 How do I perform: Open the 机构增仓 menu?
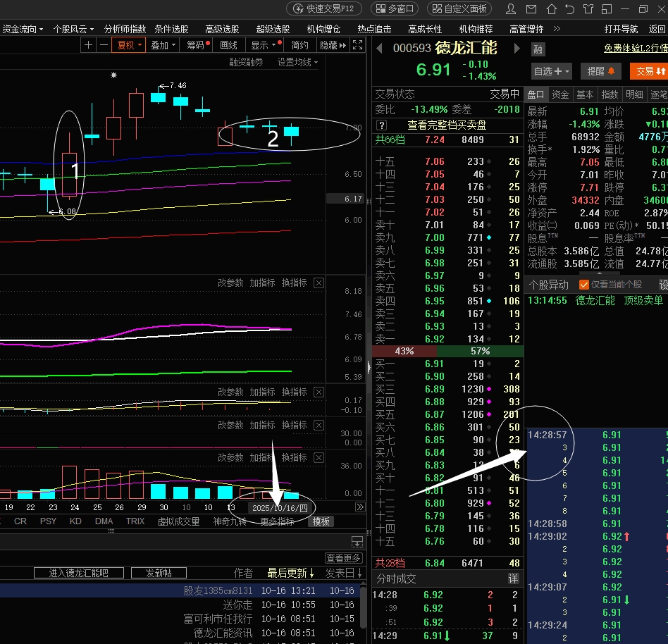[x=323, y=29]
